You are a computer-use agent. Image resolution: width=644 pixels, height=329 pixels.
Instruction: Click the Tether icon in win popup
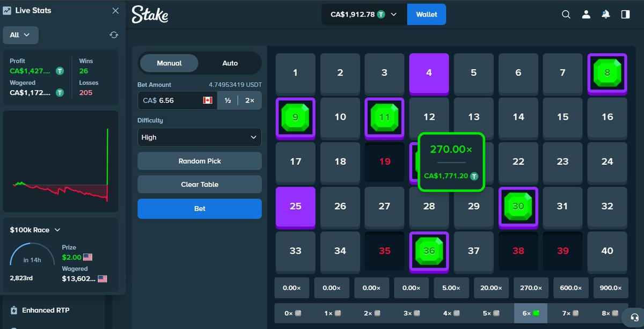pos(474,176)
